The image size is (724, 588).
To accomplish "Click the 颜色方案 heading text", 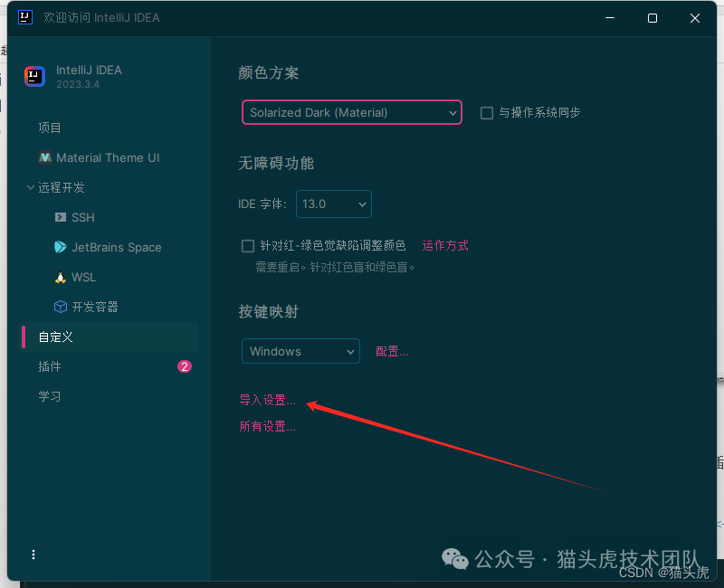I will [x=269, y=73].
